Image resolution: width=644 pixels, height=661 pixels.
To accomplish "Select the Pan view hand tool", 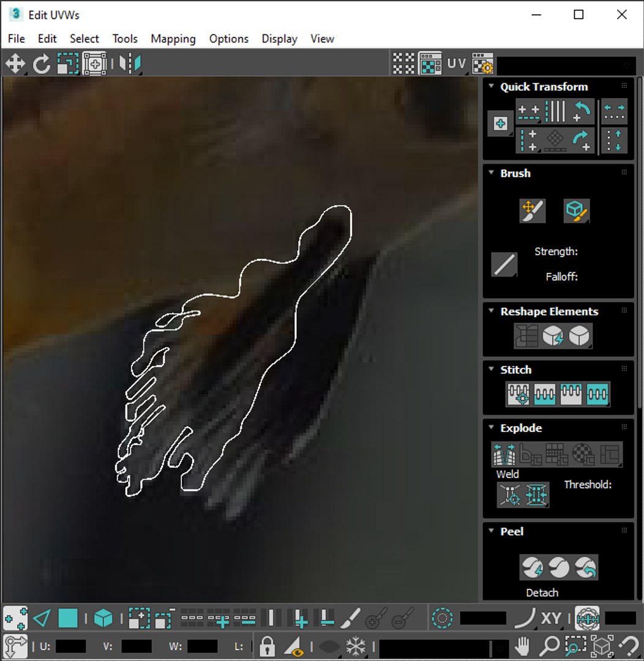I will [x=523, y=646].
